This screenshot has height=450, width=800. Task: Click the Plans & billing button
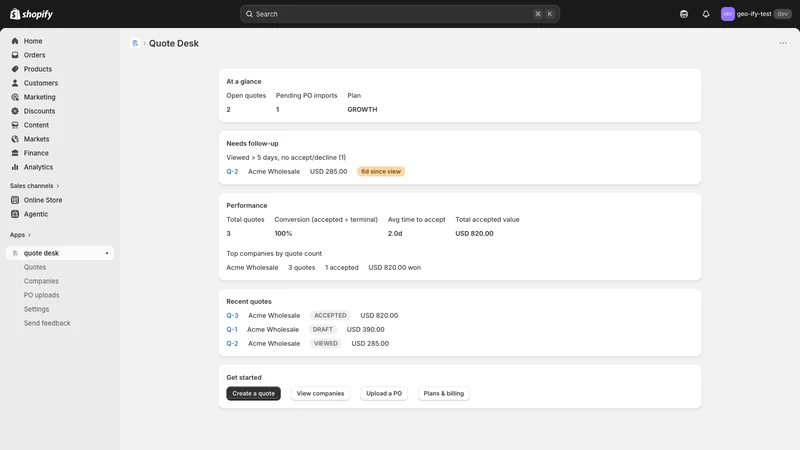pos(443,393)
